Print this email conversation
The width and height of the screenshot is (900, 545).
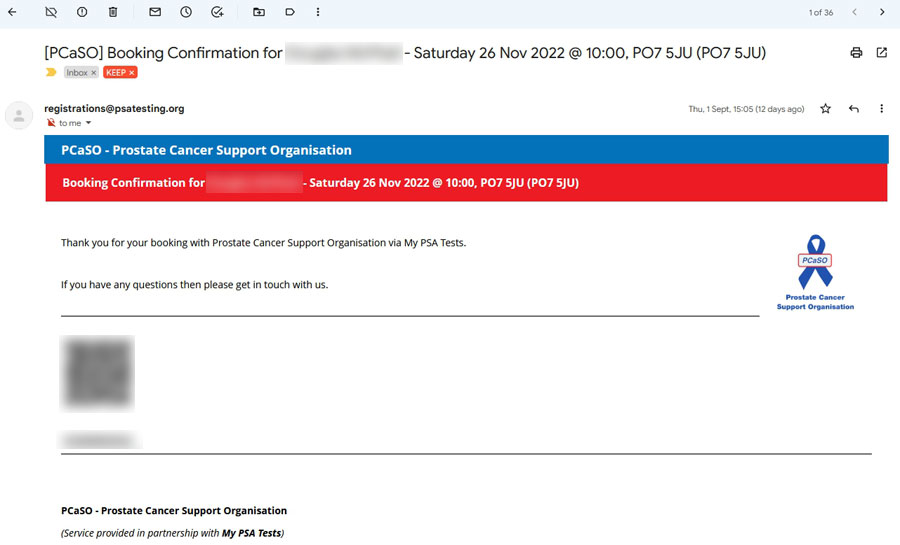click(856, 53)
